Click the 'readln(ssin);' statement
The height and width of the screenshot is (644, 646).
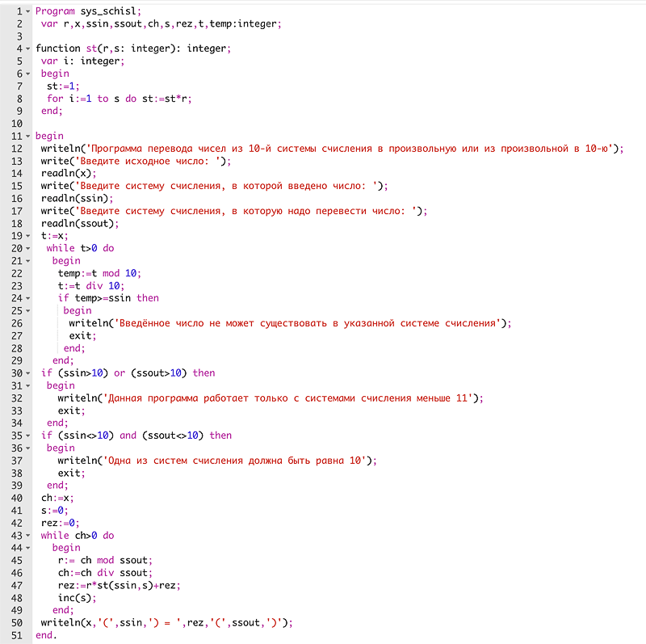[x=77, y=198]
